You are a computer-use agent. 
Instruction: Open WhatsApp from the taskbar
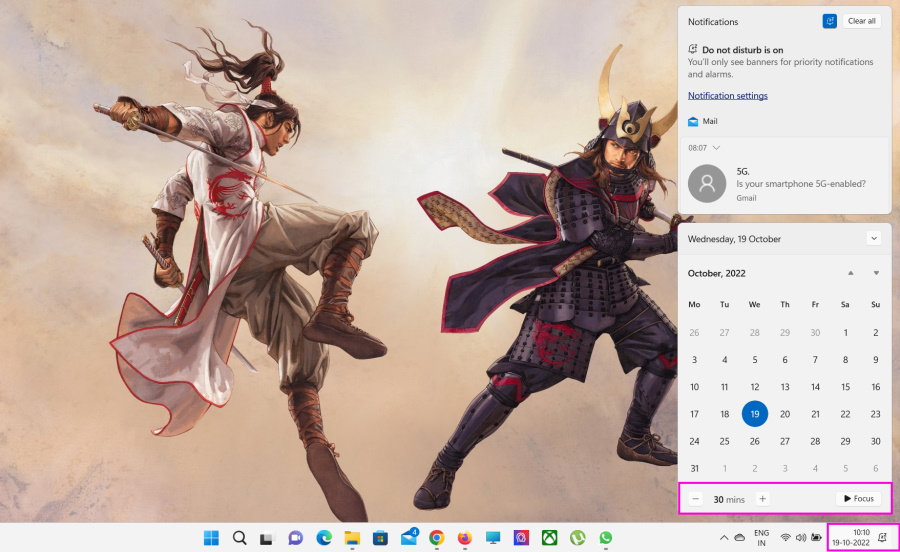(x=606, y=538)
